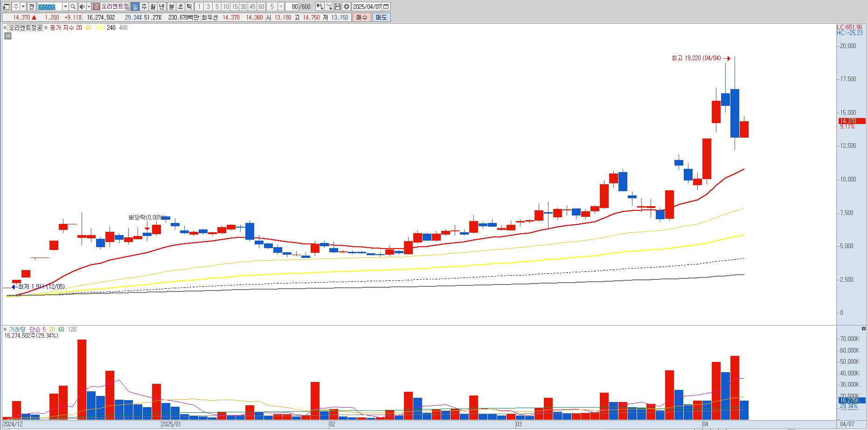
Task: Switch to second 초 chart
Action: pos(180,7)
